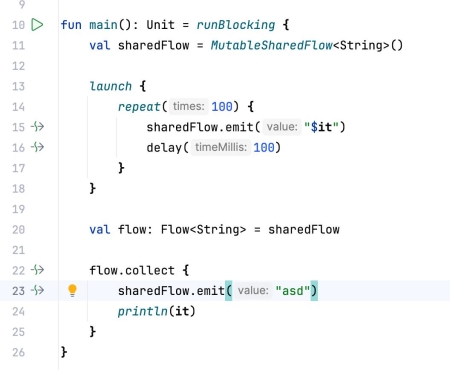Click line number 24 in the gutter
450x370 pixels.
pos(19,311)
